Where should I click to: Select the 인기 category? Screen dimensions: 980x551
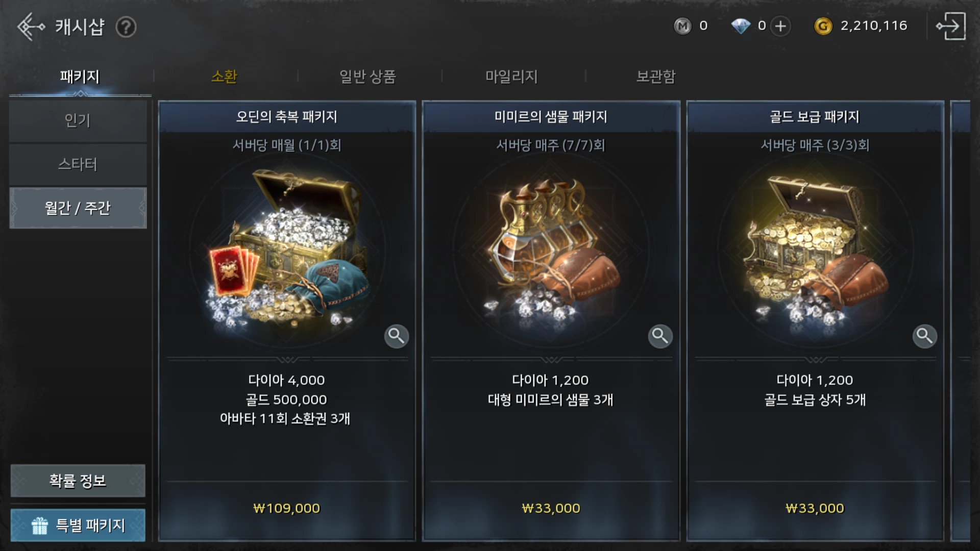(78, 120)
